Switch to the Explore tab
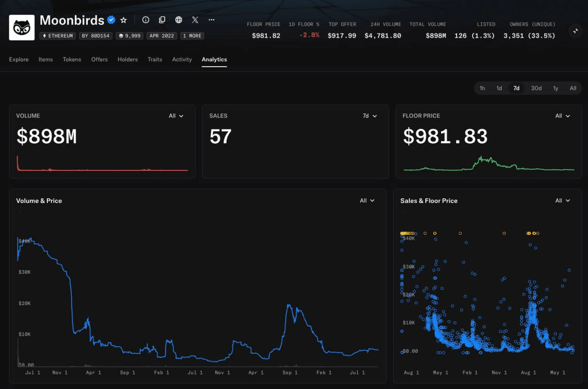Viewport: 588px width, 389px height. pos(19,59)
